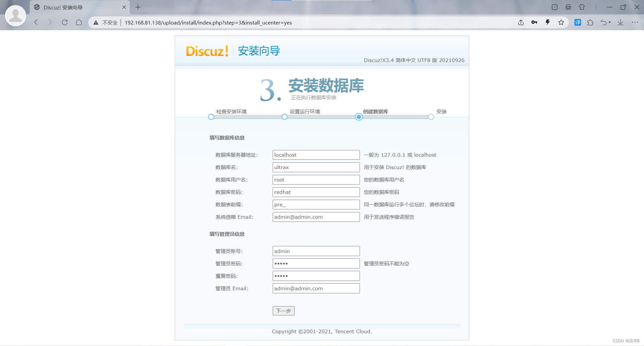Click the 数据库用户名 field containing root
Viewport: 644px width, 346px height.
click(x=316, y=180)
